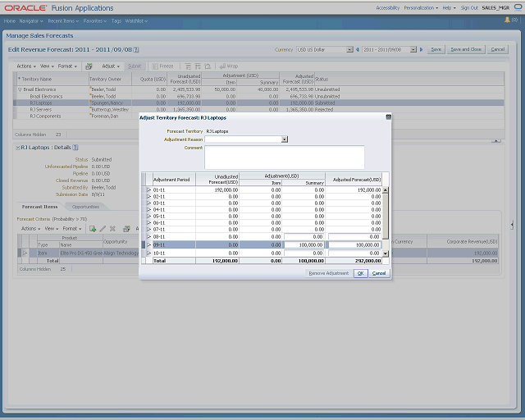
Task: Click the Freeze toolbar item
Action: coord(162,66)
